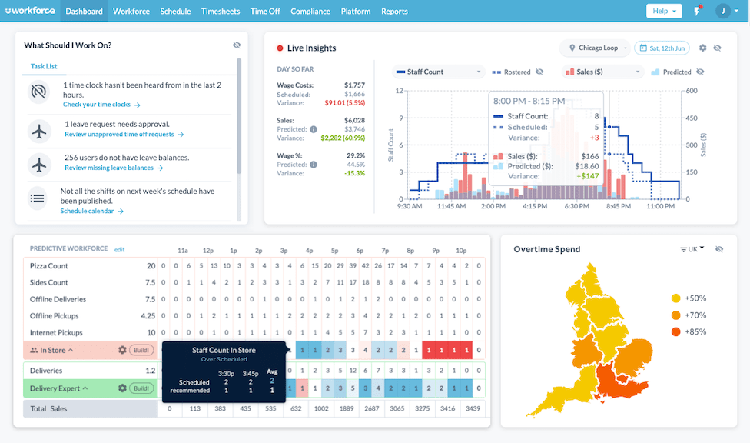Open the user avatar menu

724,11
